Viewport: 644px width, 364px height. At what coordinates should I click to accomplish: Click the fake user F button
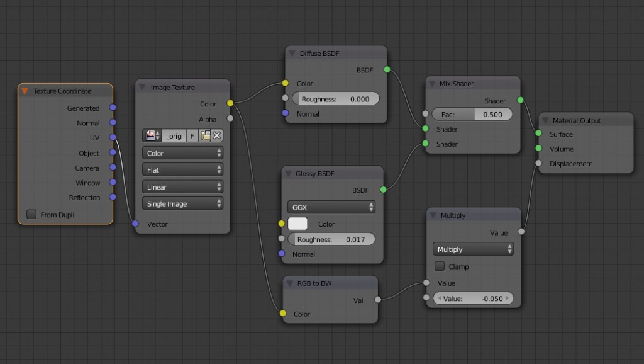(x=192, y=135)
